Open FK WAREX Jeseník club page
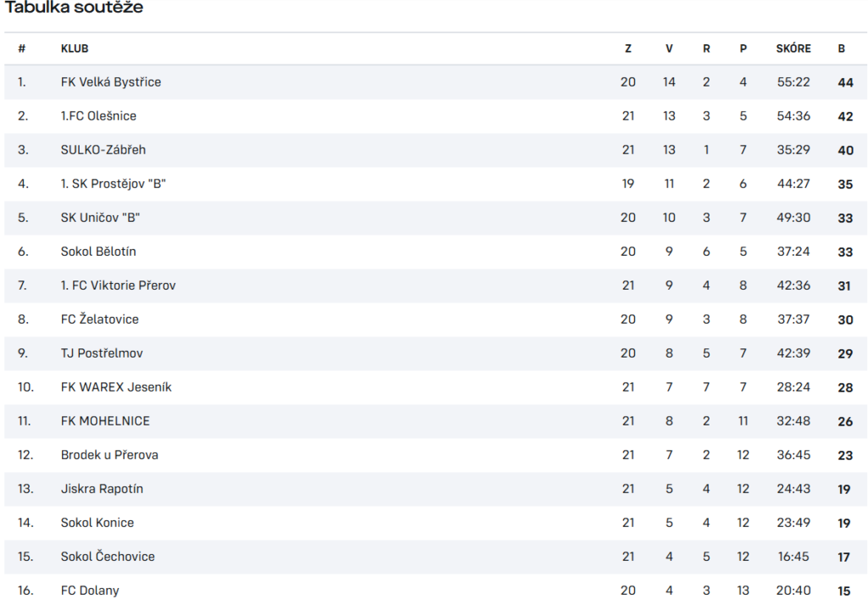Screen dimensions: 868x605 pos(116,387)
